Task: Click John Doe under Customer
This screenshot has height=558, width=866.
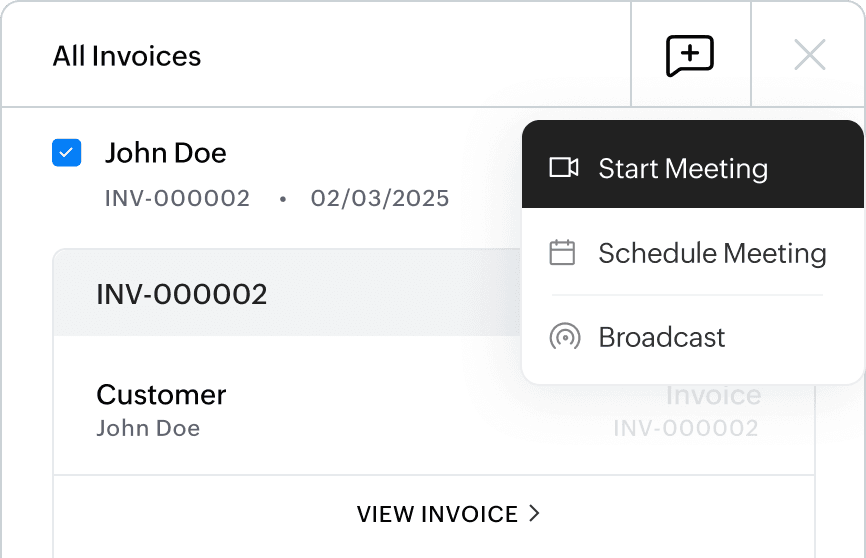Action: tap(148, 429)
